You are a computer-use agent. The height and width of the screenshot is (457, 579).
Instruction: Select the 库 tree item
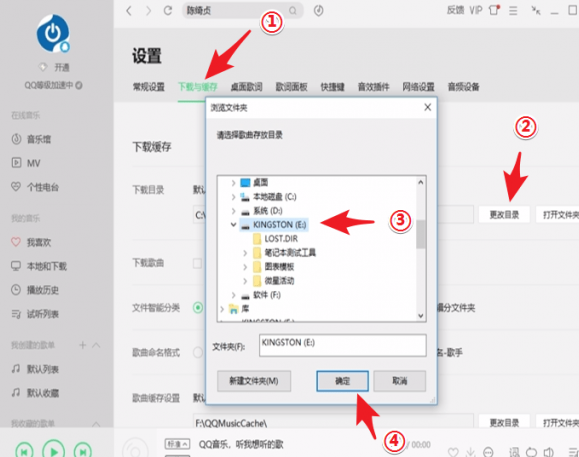[x=239, y=309]
